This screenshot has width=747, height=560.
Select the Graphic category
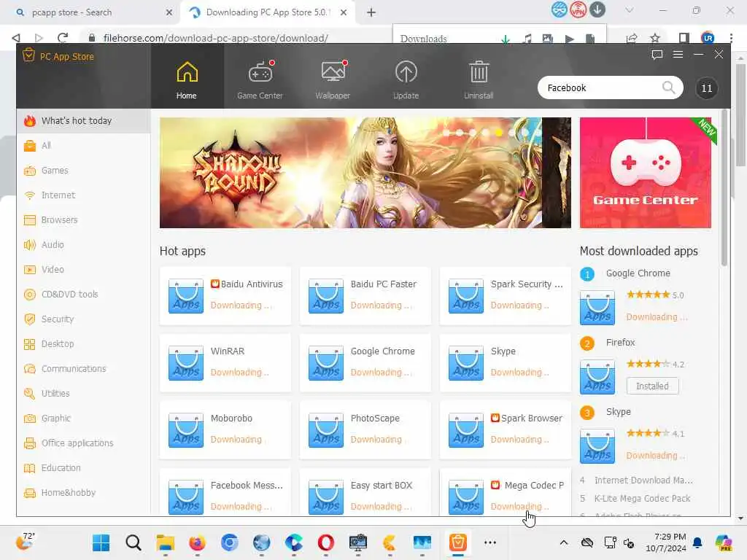pos(83,418)
